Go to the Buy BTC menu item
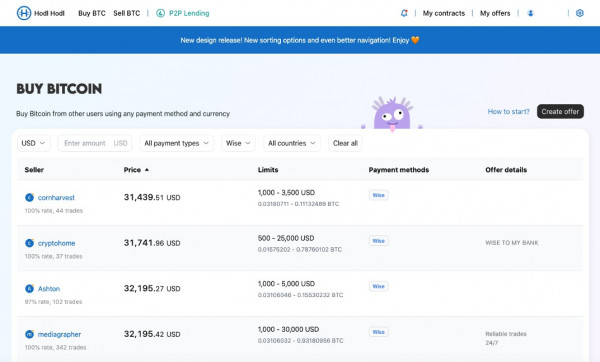 (92, 13)
